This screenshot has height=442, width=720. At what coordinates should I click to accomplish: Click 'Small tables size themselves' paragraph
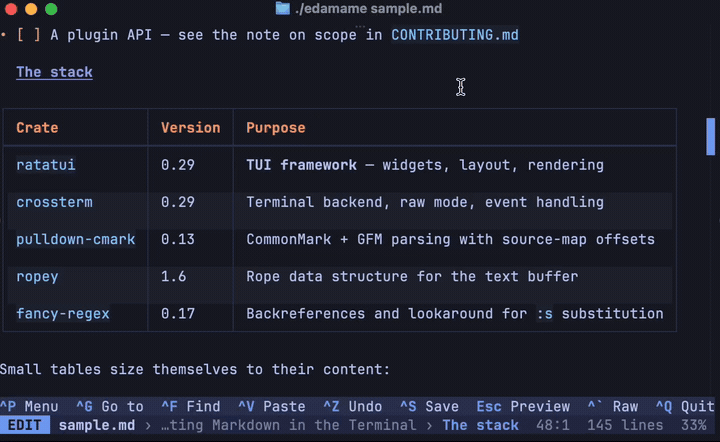tap(195, 369)
